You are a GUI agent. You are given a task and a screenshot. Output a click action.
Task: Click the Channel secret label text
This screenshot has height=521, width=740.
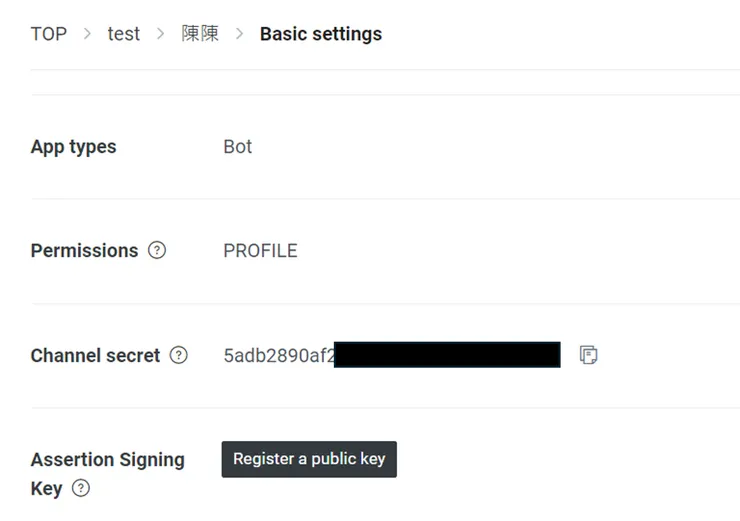pos(95,355)
